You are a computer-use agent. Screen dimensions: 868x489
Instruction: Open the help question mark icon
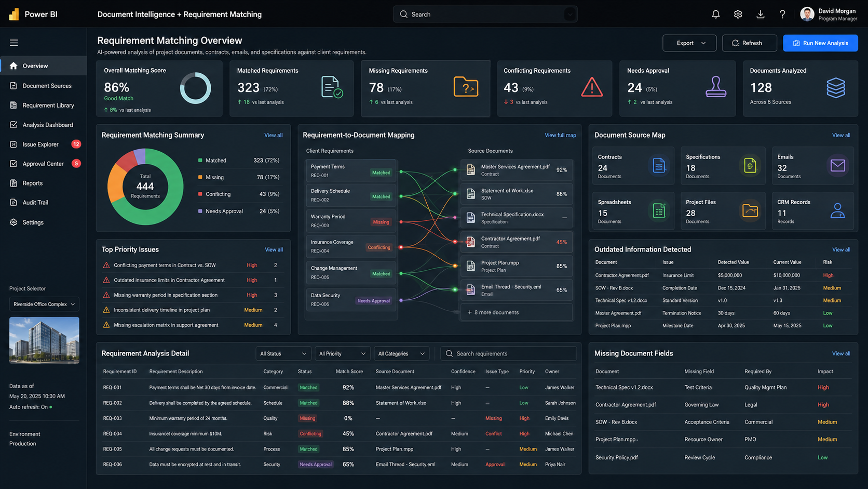point(782,15)
